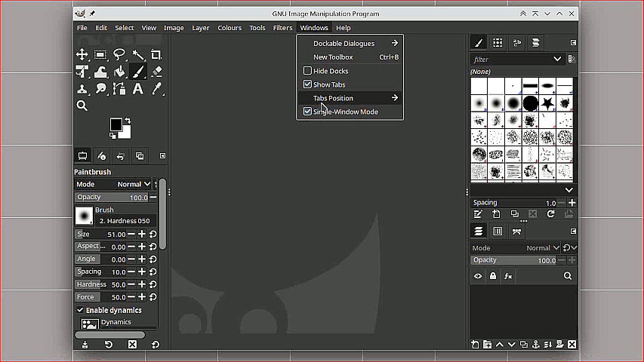Toggle the layer lock icon
644x362 pixels.
click(493, 276)
